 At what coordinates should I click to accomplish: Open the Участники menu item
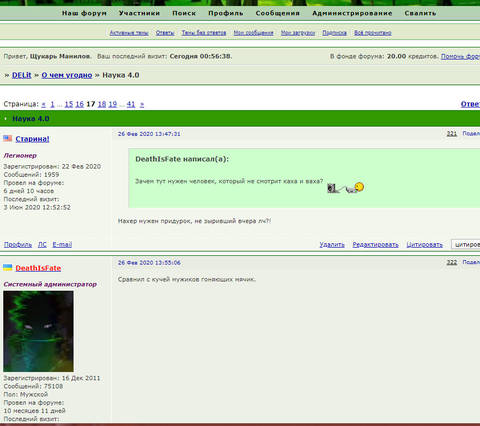click(x=139, y=13)
